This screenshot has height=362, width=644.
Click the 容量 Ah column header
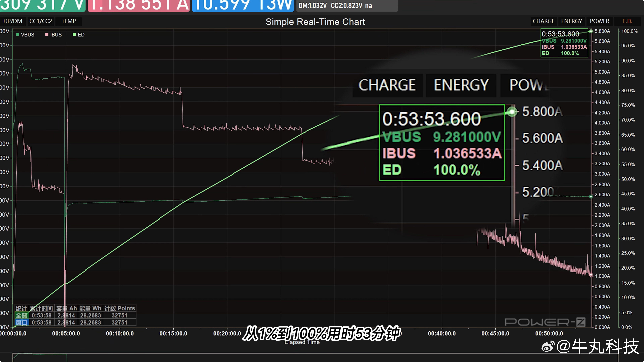click(x=67, y=308)
